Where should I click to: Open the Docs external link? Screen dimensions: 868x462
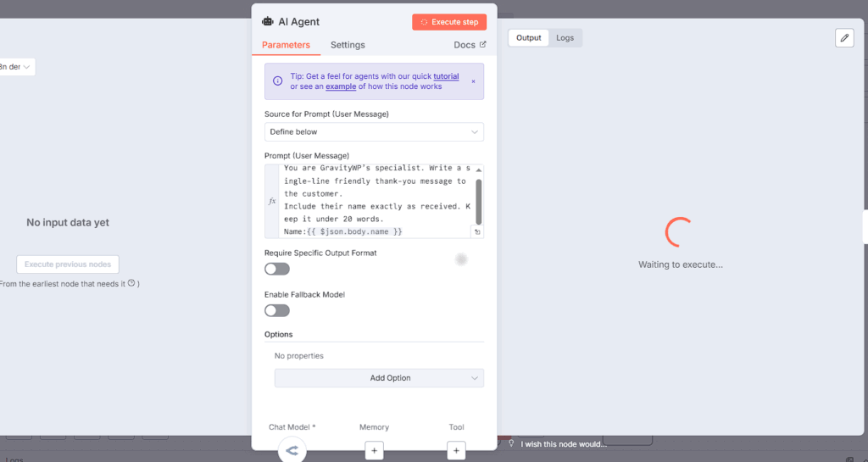[x=470, y=45]
